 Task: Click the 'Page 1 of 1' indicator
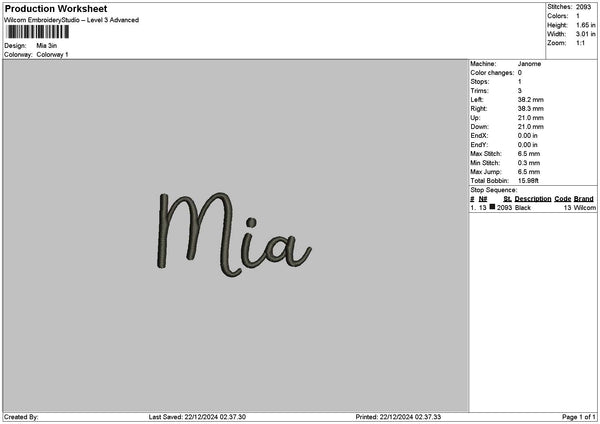(579, 417)
